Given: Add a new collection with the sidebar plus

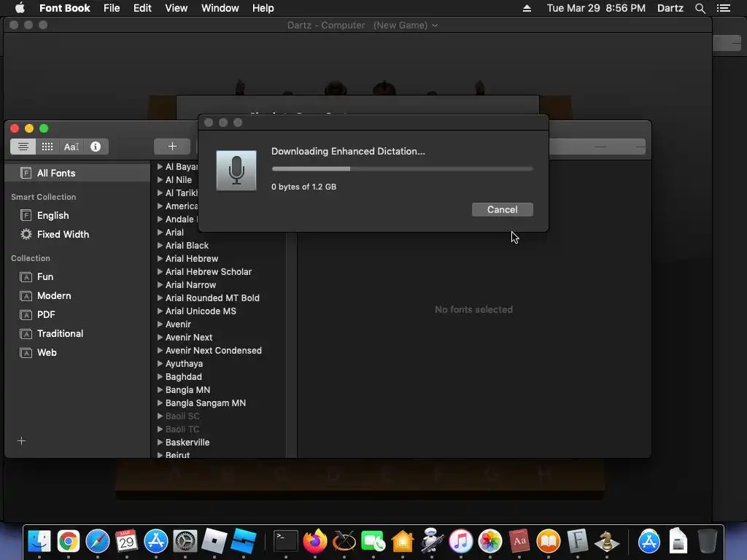Looking at the screenshot, I should pyautogui.click(x=21, y=441).
